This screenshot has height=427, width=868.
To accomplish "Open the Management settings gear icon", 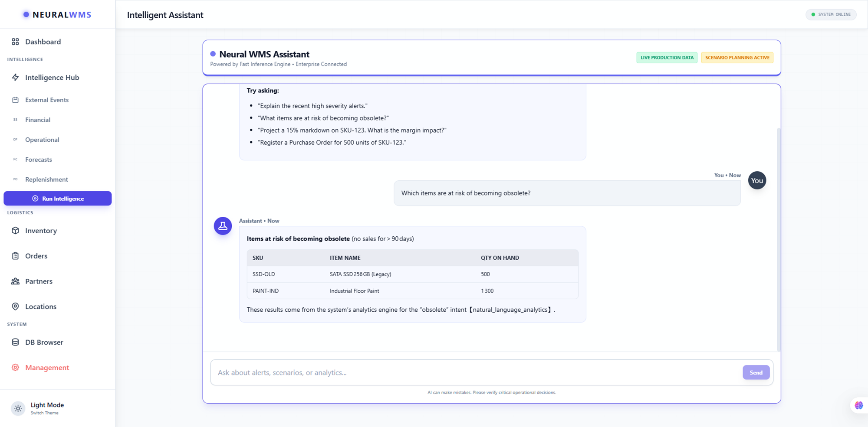I will [16, 367].
